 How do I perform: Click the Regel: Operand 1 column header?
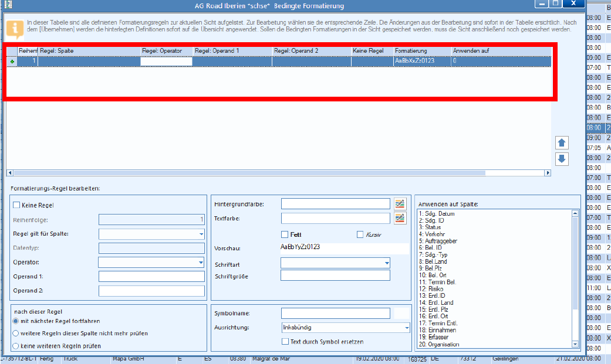(232, 51)
